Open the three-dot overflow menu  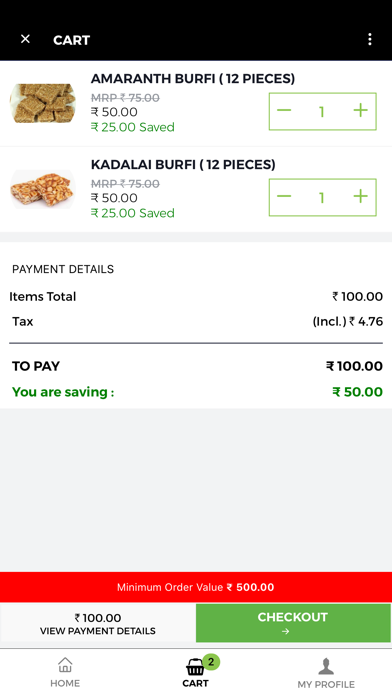(x=369, y=40)
